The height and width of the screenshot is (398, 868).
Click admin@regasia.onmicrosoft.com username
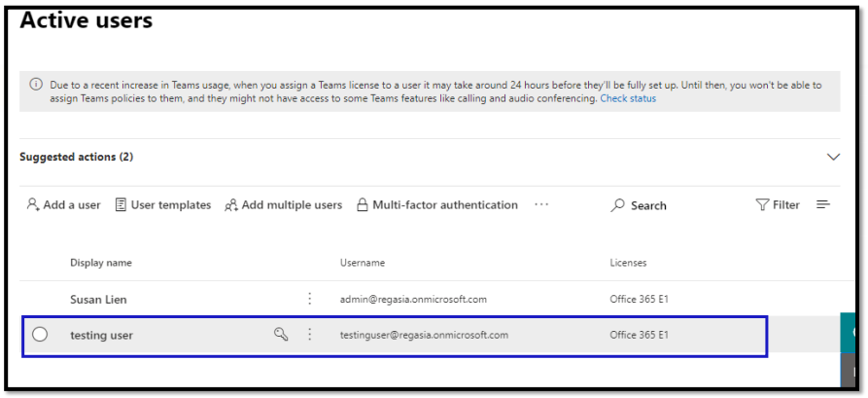coord(413,300)
